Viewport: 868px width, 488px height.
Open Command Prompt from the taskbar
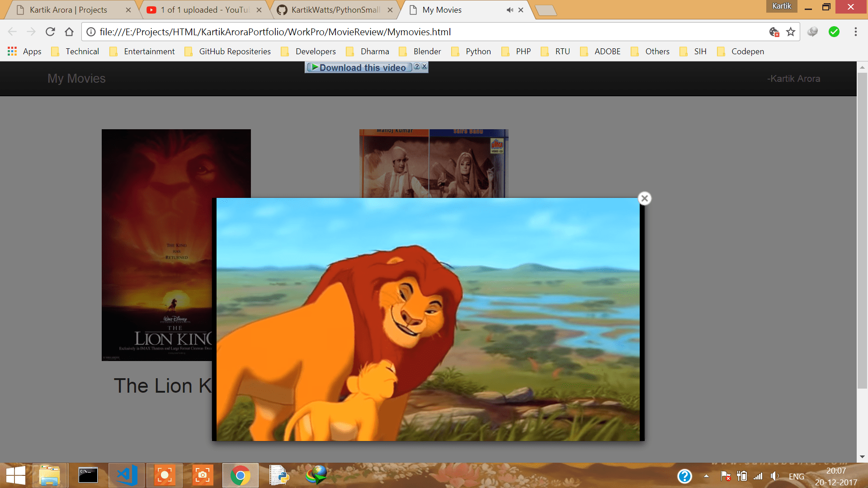click(88, 475)
